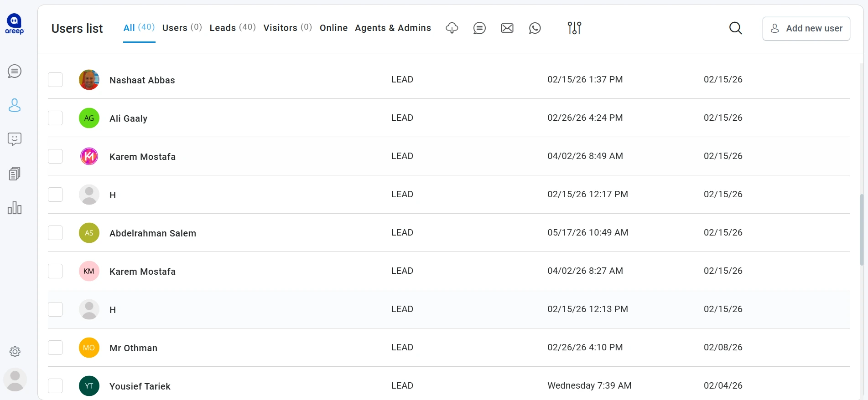This screenshot has width=868, height=400.
Task: Click the WhatsApp icon in header
Action: [x=535, y=28]
